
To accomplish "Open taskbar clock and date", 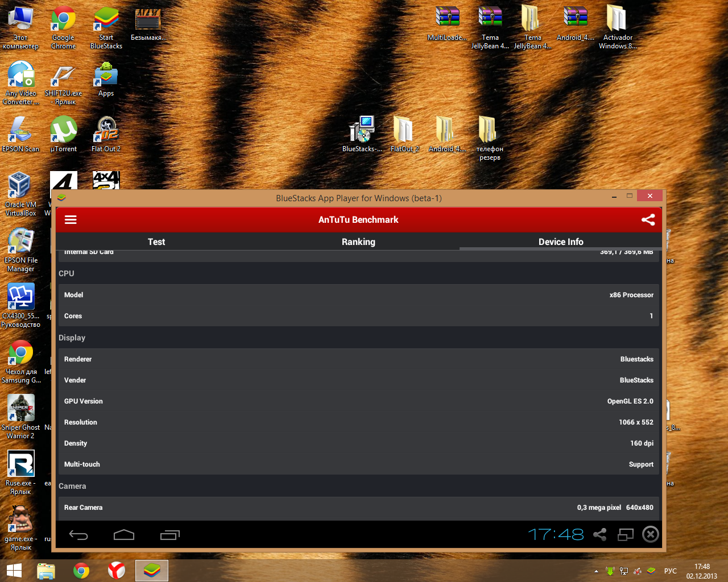I will (x=702, y=571).
